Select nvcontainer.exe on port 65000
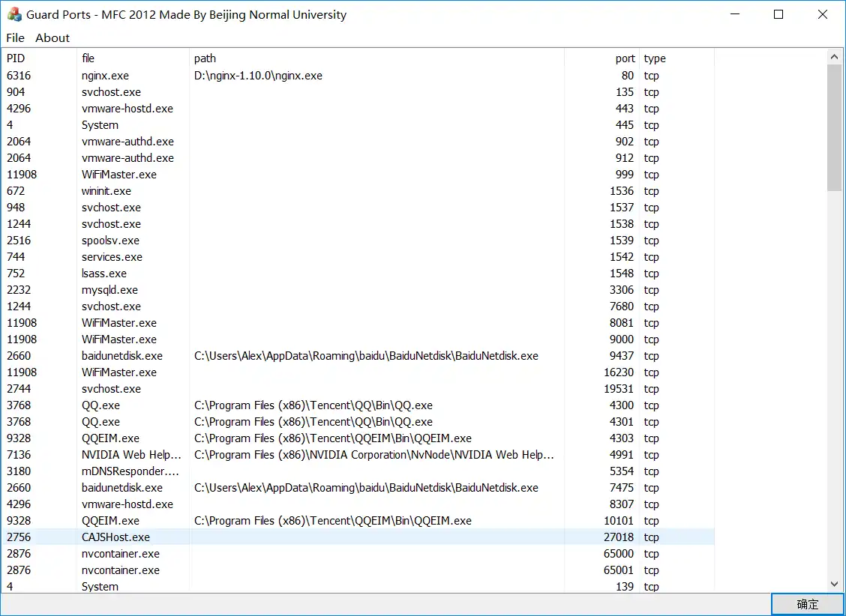This screenshot has width=846, height=616. pyautogui.click(x=358, y=554)
